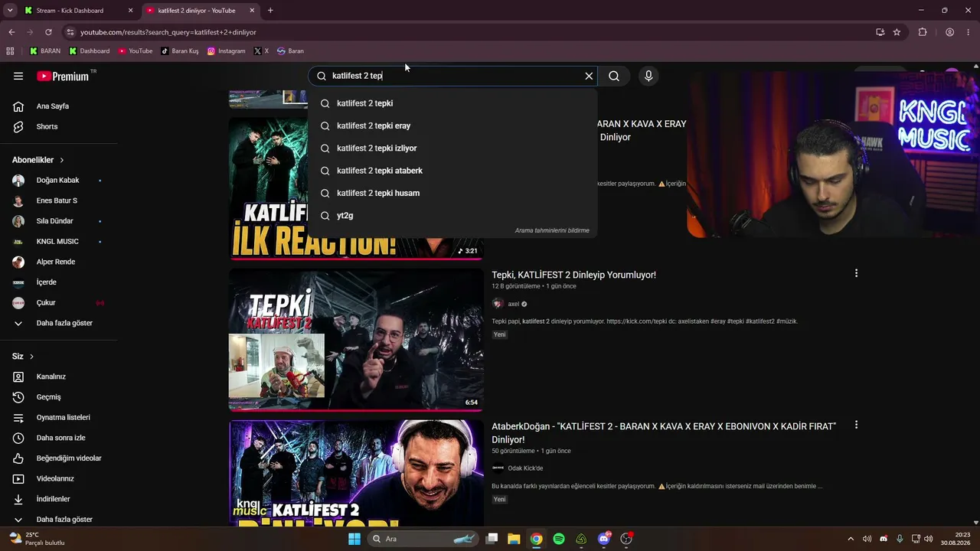Open the X bookmark
The width and height of the screenshot is (980, 551).
point(261,51)
